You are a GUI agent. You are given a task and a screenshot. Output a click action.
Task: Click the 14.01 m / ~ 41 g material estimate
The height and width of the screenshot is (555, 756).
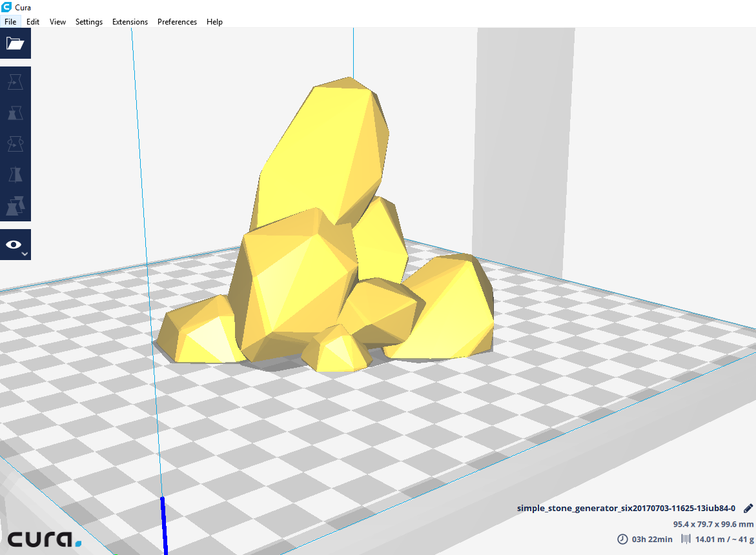724,540
